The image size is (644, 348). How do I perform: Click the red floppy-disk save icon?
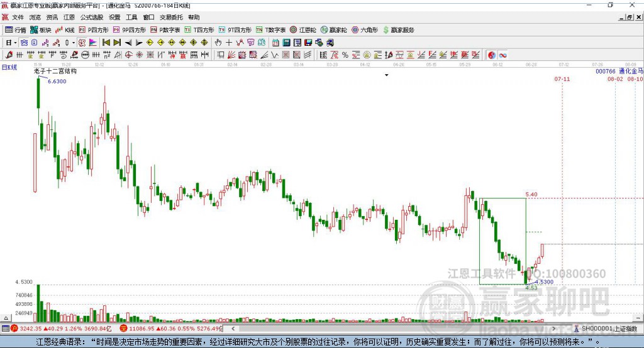pos(308,43)
